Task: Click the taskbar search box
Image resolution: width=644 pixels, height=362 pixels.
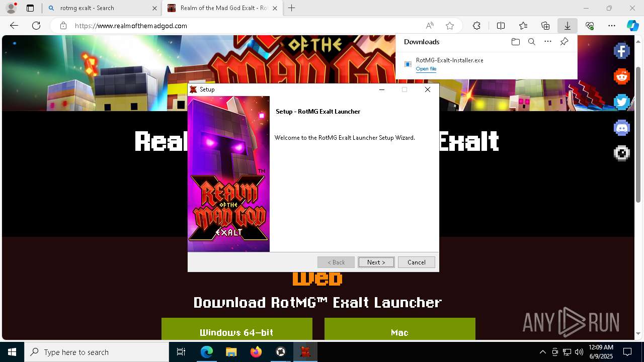Action: [x=97, y=352]
